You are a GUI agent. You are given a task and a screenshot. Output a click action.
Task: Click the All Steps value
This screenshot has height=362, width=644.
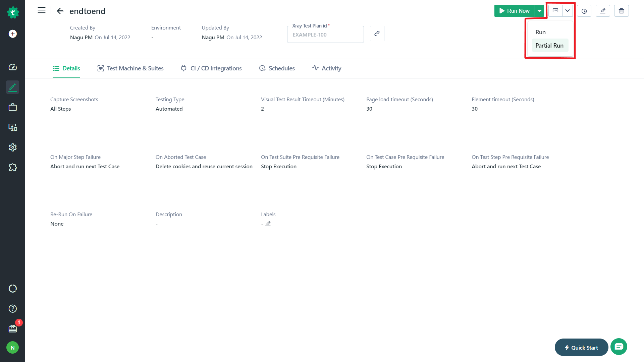click(61, 109)
